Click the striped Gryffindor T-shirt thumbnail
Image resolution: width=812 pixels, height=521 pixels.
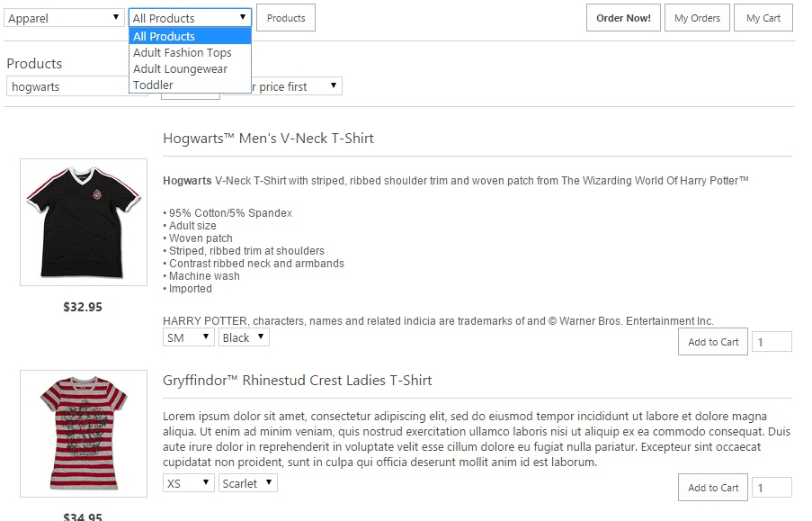[x=84, y=434]
